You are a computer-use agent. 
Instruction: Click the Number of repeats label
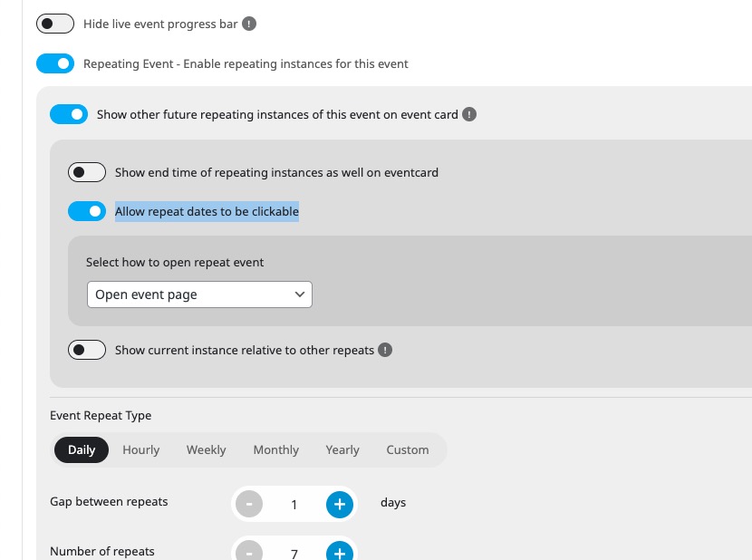pos(102,551)
